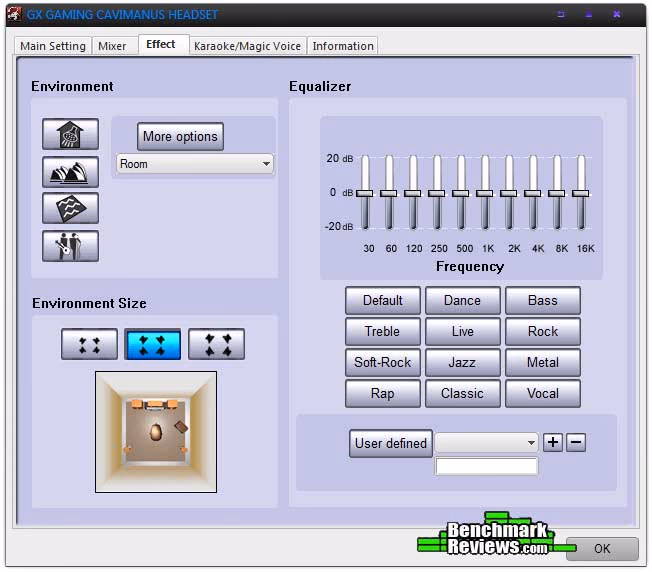Image resolution: width=652 pixels, height=572 pixels.
Task: Open the Room environment dropdown
Action: (x=195, y=164)
